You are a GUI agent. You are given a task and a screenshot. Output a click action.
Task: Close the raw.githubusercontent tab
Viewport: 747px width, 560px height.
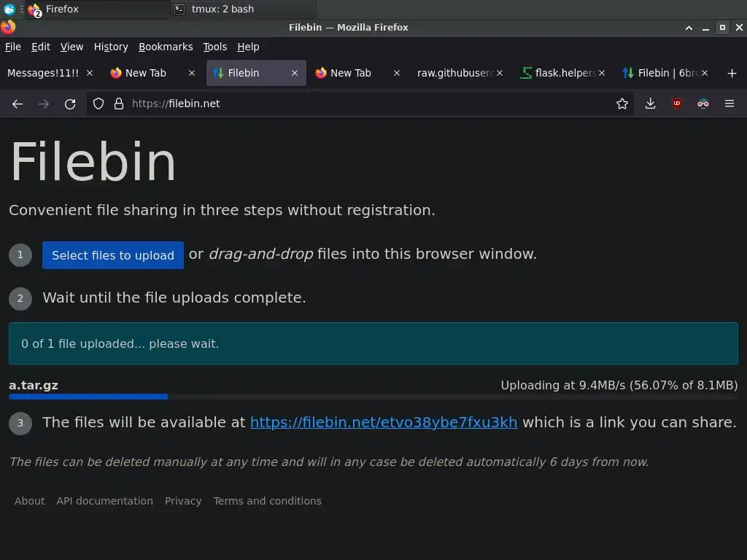(499, 73)
